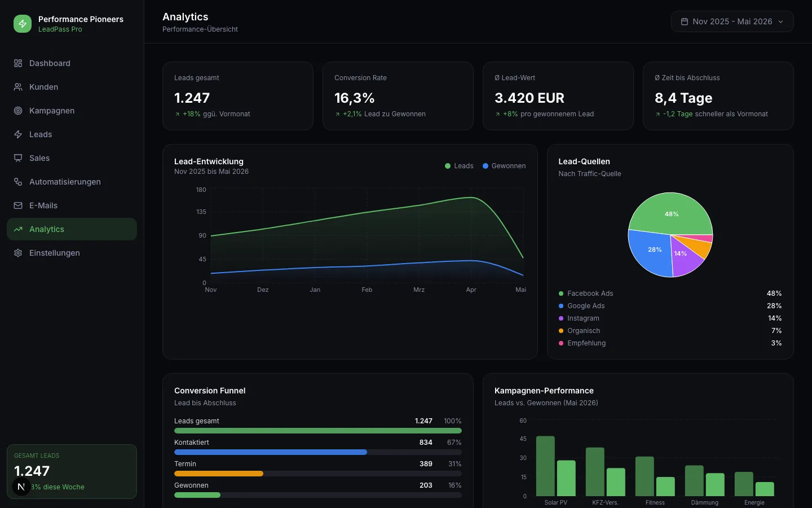
Task: Open E-Mails section
Action: (72, 205)
